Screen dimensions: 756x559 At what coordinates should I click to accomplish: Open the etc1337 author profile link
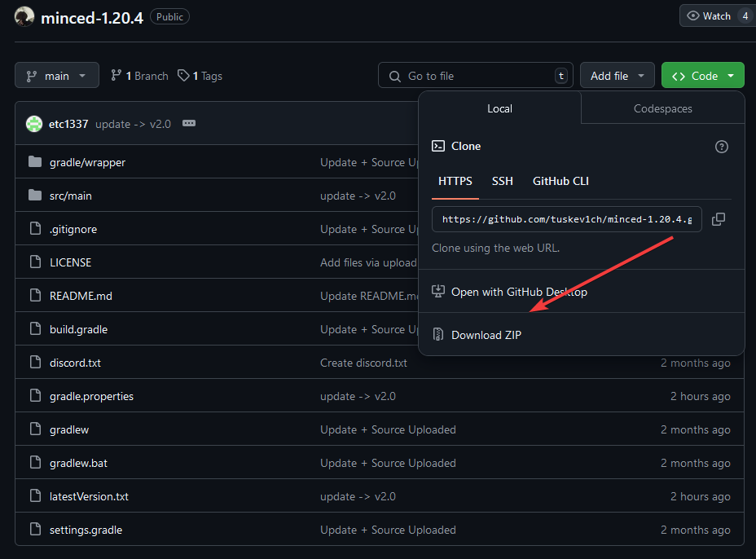[68, 124]
